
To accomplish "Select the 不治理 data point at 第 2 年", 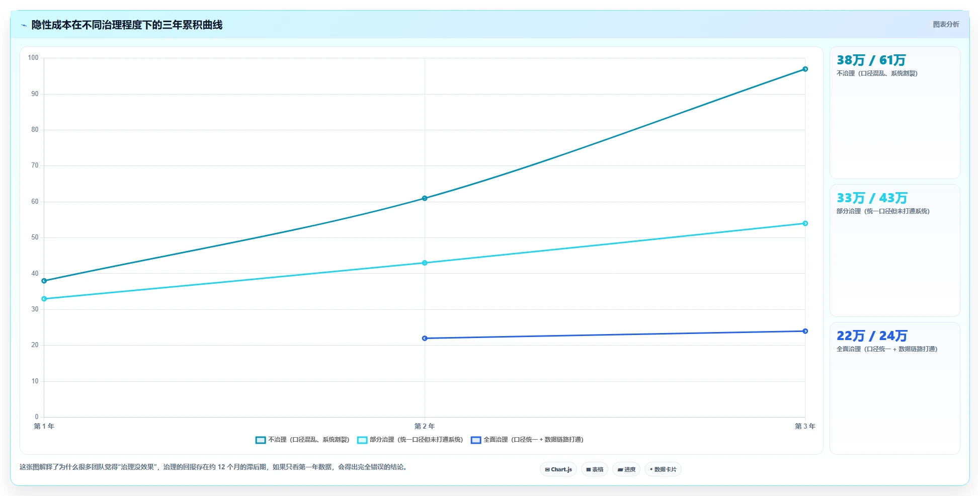I will 425,198.
